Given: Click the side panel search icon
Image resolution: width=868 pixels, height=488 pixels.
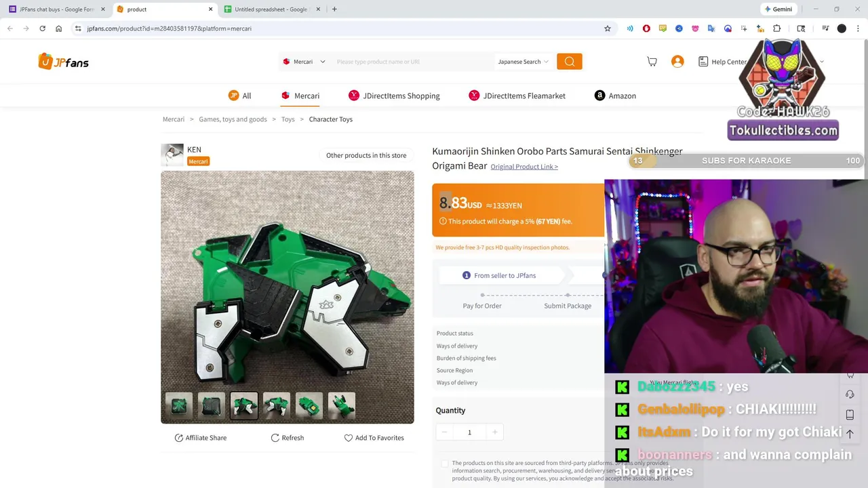Looking at the screenshot, I should point(801,28).
